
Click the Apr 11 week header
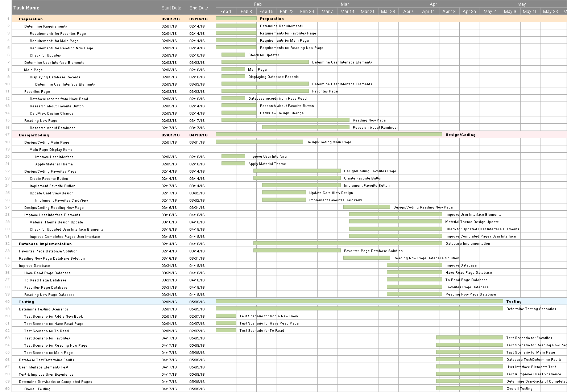point(429,11)
